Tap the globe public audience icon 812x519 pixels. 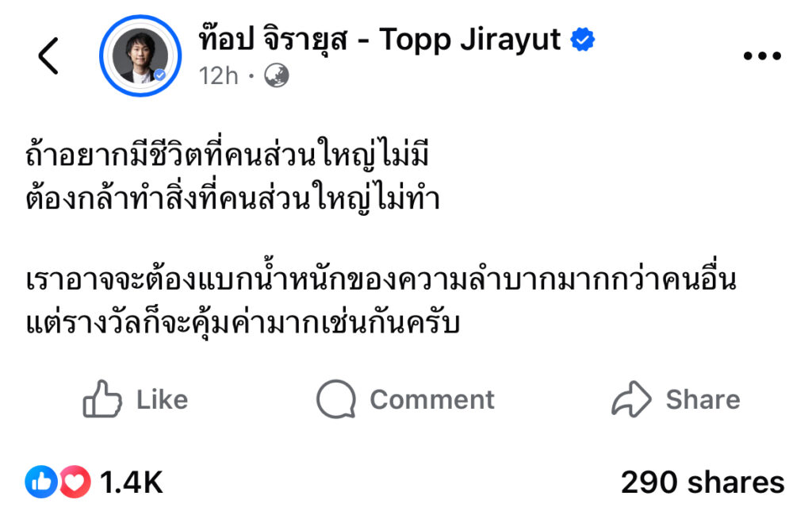277,75
